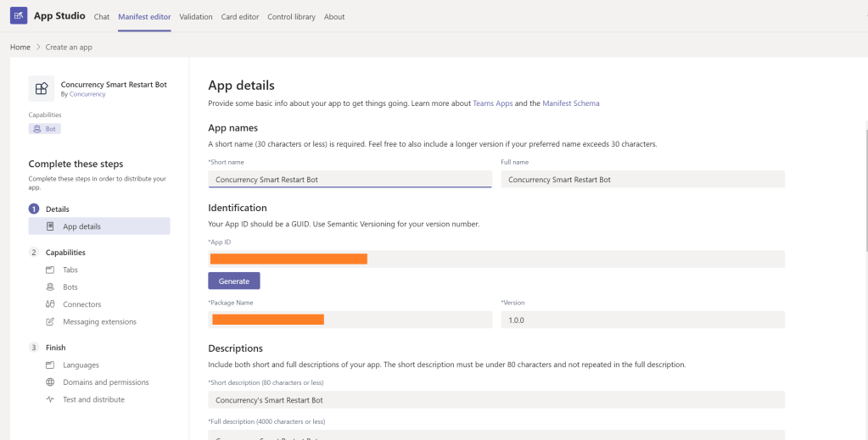Open the Card editor tab
868x440 pixels.
[x=239, y=17]
